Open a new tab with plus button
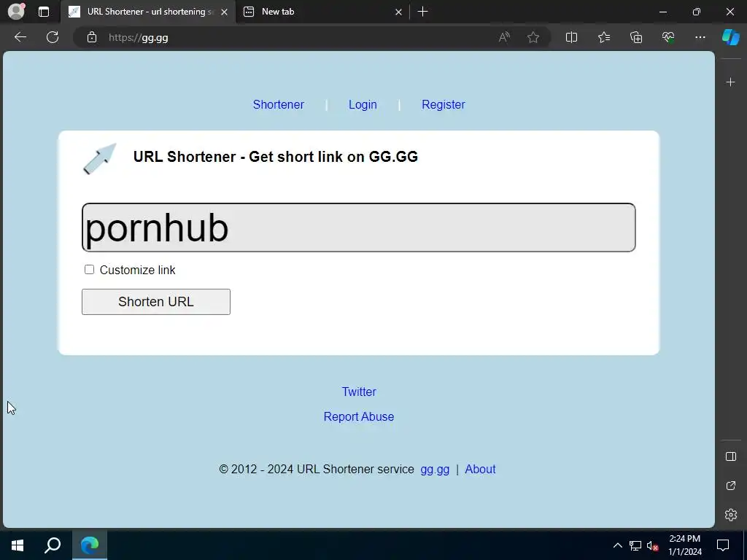 point(422,12)
